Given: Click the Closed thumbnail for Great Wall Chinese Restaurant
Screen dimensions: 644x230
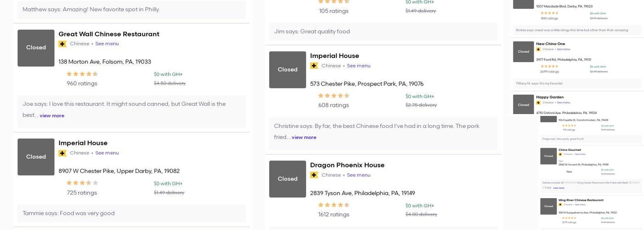Looking at the screenshot, I should tap(36, 48).
